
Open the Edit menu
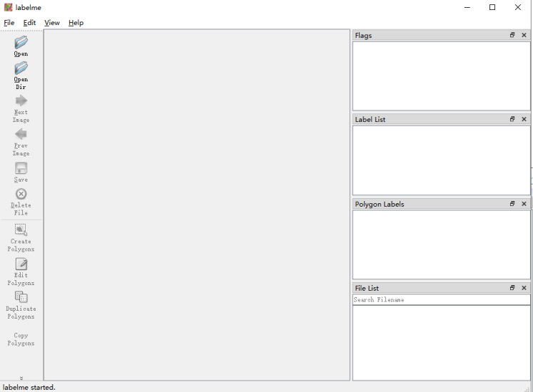(x=29, y=23)
